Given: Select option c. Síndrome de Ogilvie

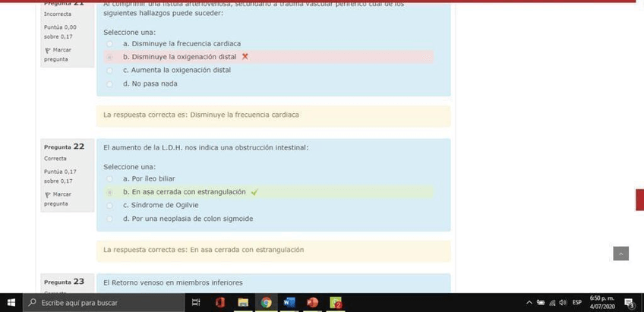Looking at the screenshot, I should [x=110, y=205].
